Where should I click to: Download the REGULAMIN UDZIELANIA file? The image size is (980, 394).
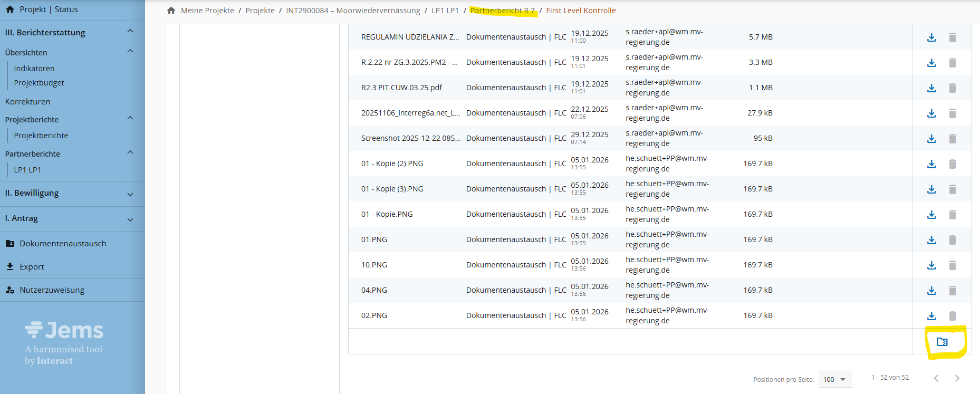(x=931, y=37)
